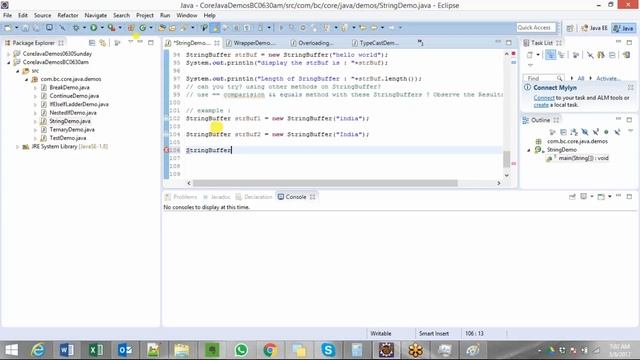Viewport: 640px width, 360px height.
Task: Toggle Link with Editor in Package Explorer
Action: click(103, 43)
